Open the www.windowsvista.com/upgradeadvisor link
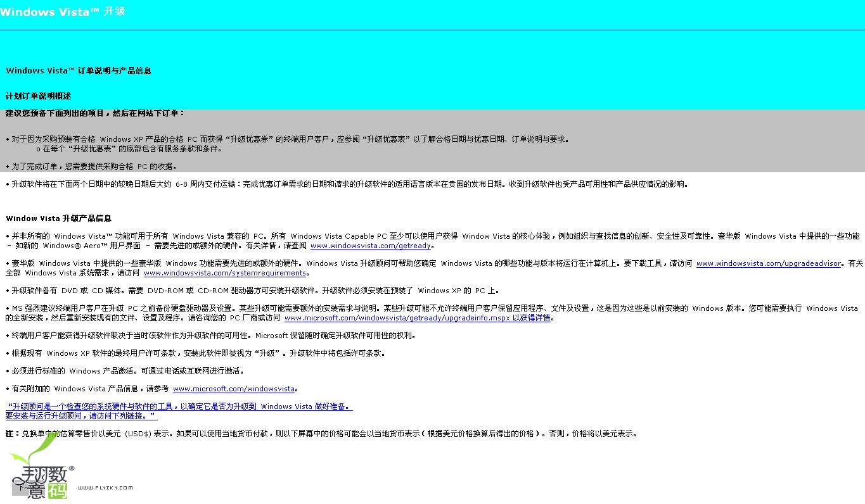The width and height of the screenshot is (865, 504). click(769, 263)
